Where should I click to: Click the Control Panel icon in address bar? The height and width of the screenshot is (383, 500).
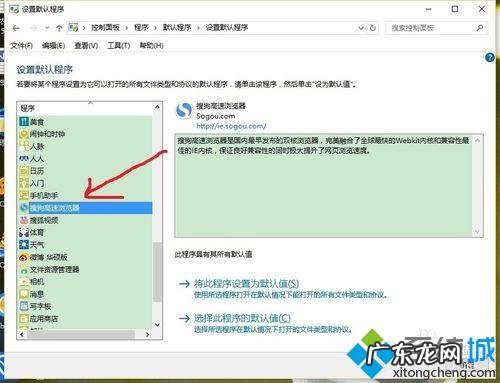pos(73,27)
